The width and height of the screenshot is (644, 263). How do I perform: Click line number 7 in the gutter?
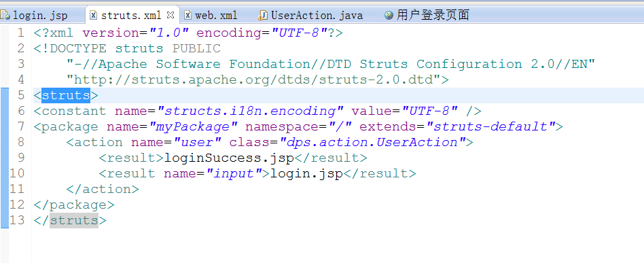pos(21,126)
